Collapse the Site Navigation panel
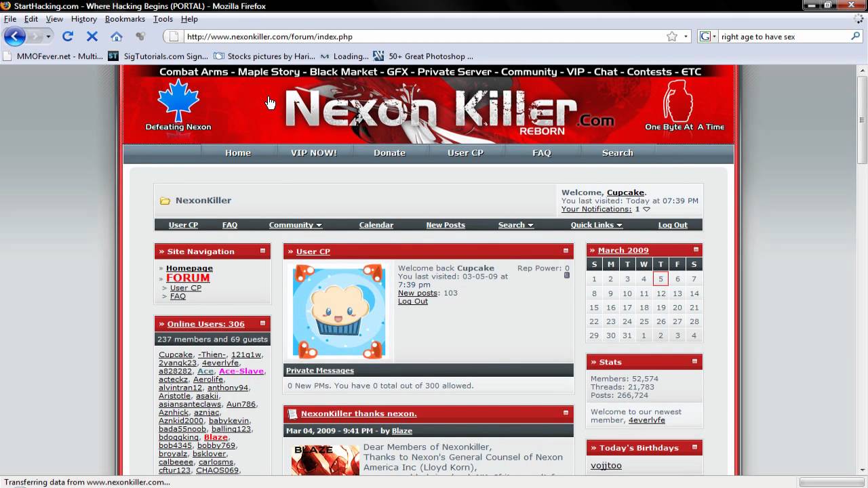 click(263, 251)
